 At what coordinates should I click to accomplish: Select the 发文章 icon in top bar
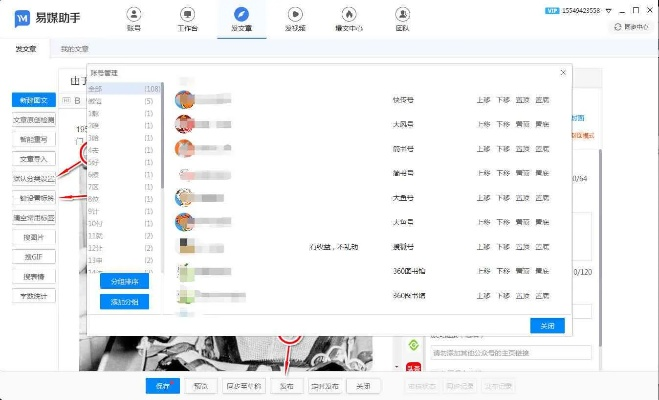pos(240,18)
